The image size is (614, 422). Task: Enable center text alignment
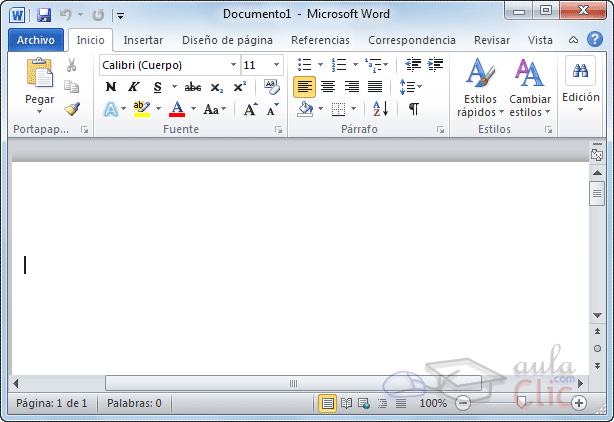click(x=327, y=87)
